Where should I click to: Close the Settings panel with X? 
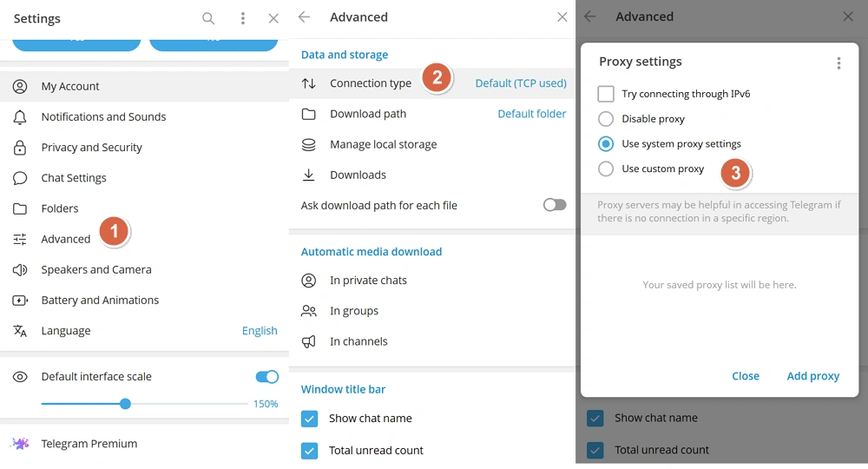[273, 18]
